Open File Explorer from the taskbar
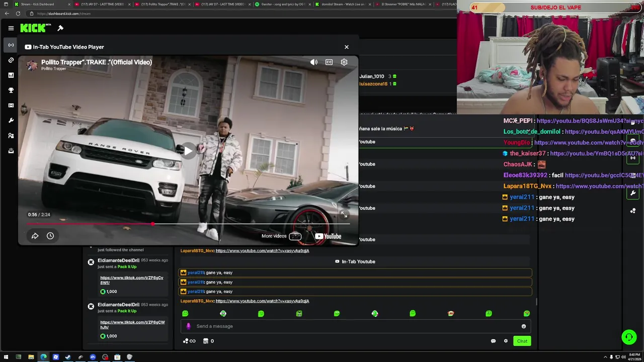 click(31, 357)
